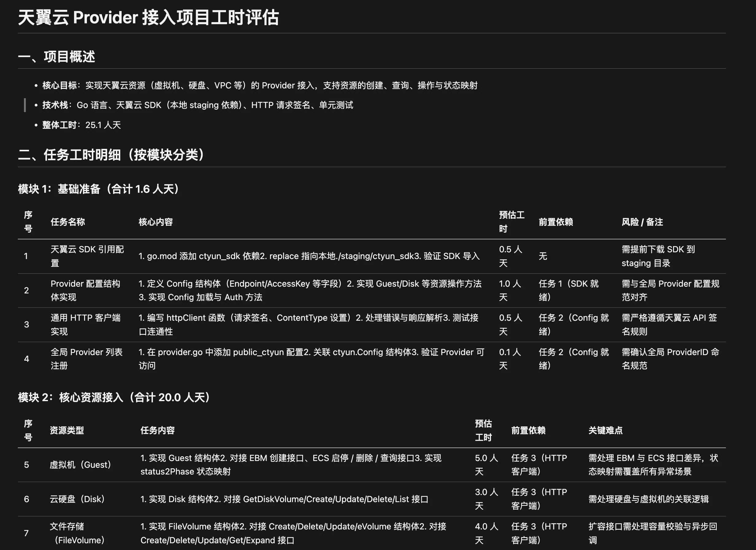Click the "整体工时：25.1 人天" bullet
This screenshot has height=550, width=756.
click(81, 125)
